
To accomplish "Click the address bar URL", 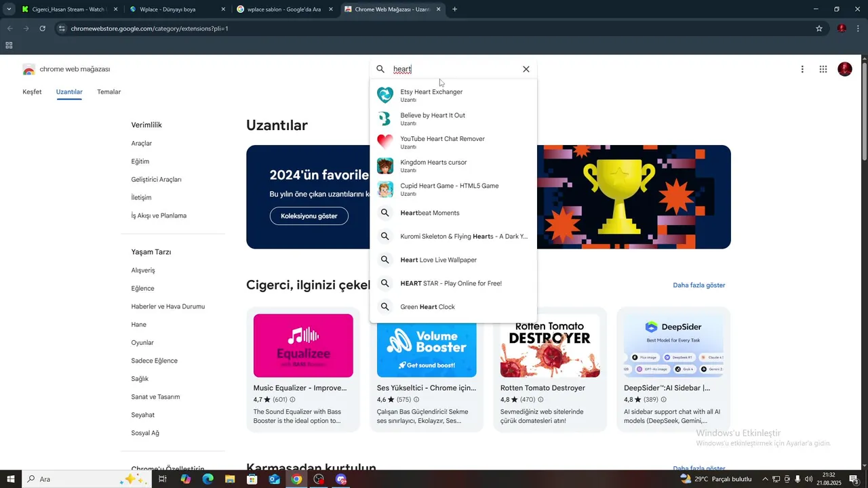I will pyautogui.click(x=149, y=28).
